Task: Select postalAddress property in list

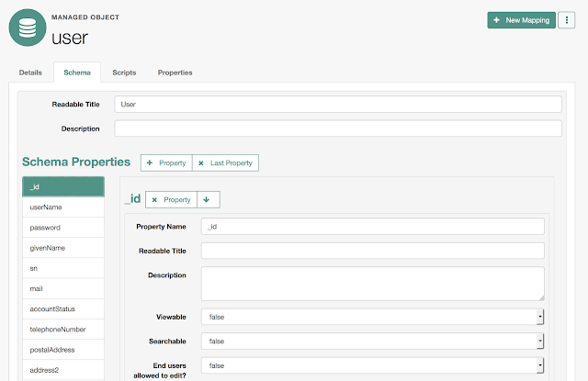Action: coord(63,350)
